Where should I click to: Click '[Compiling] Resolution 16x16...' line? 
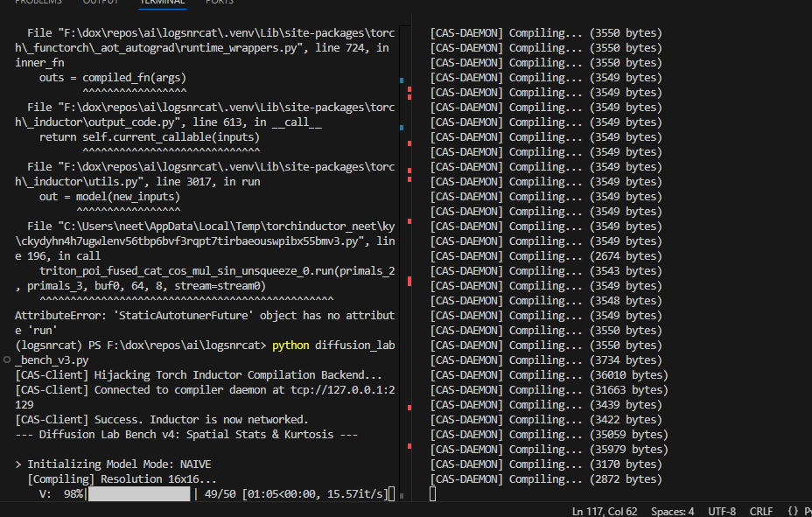[x=122, y=479]
